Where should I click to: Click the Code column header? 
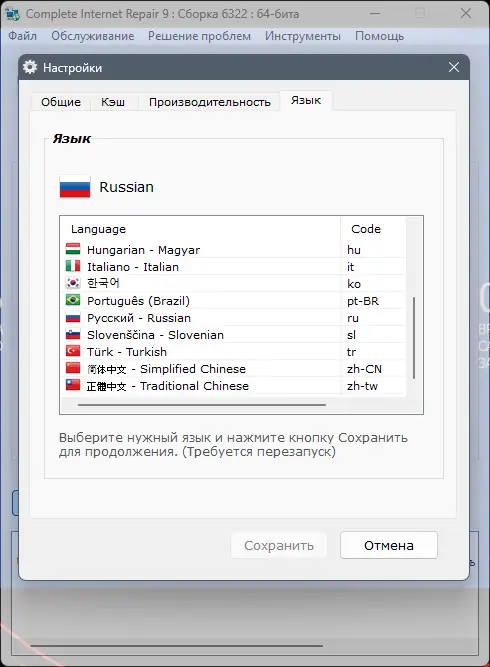click(x=373, y=229)
